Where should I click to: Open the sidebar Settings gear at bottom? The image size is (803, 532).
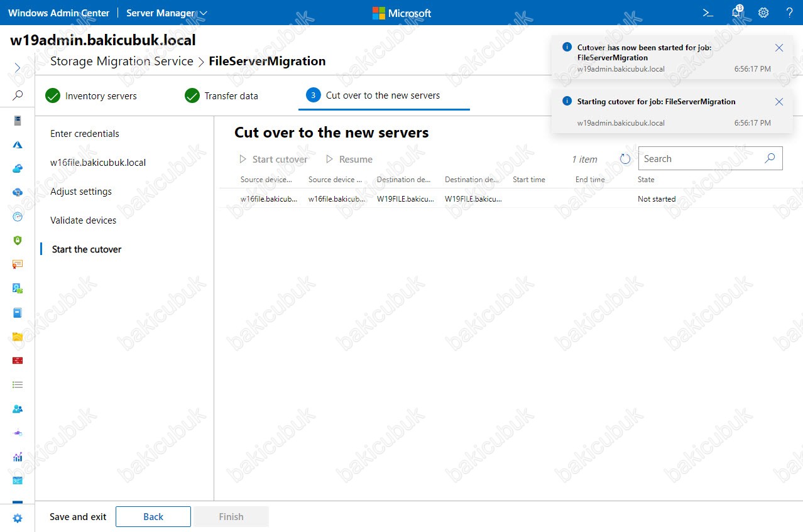tap(18, 518)
